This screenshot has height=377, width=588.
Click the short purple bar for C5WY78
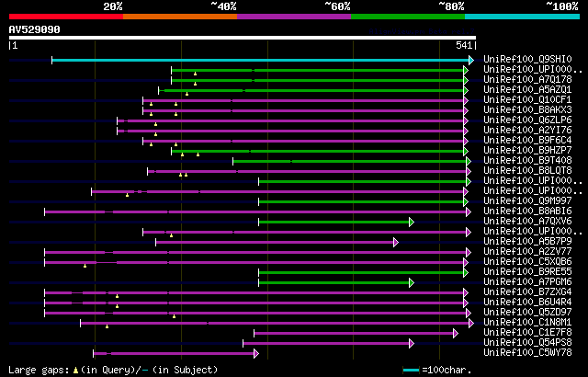(174, 354)
